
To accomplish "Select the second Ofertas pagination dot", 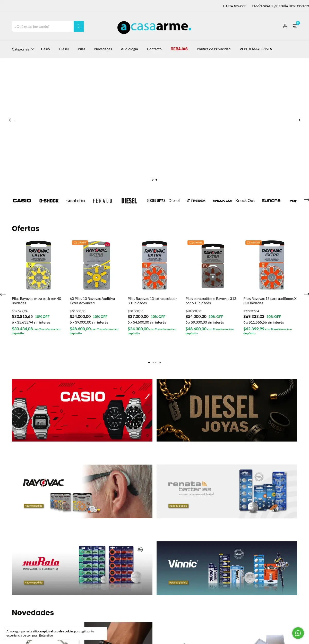I will point(153,362).
